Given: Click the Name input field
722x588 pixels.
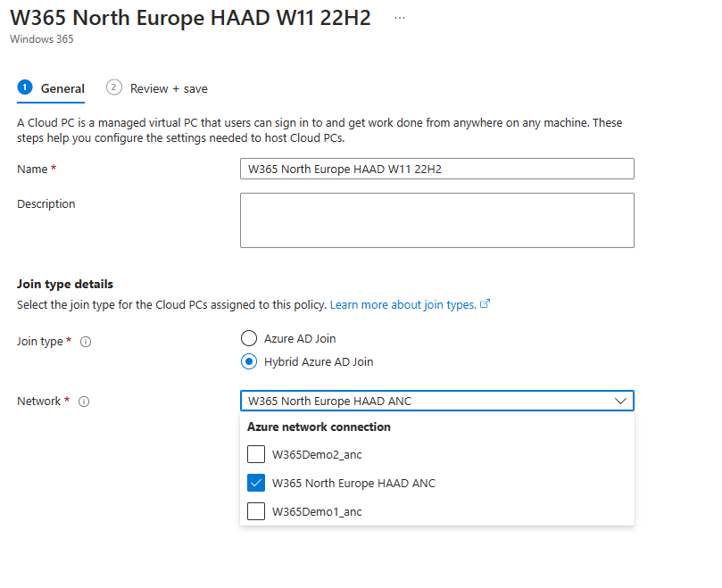Looking at the screenshot, I should (437, 169).
